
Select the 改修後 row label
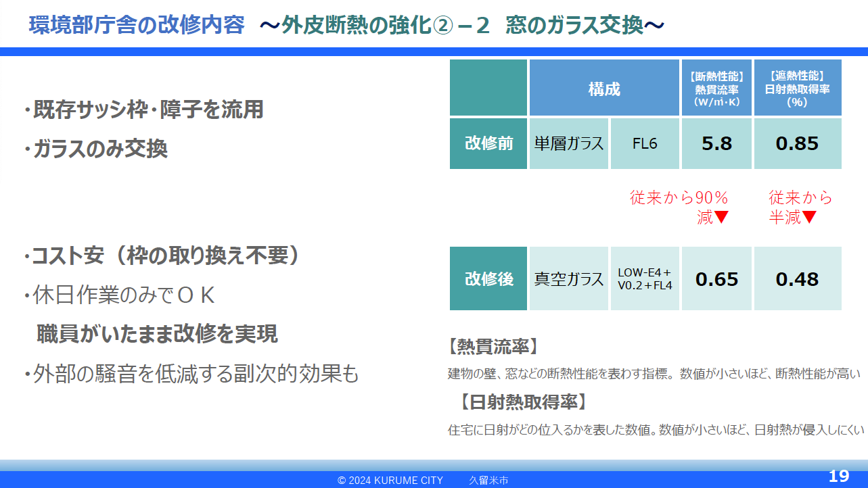point(488,278)
